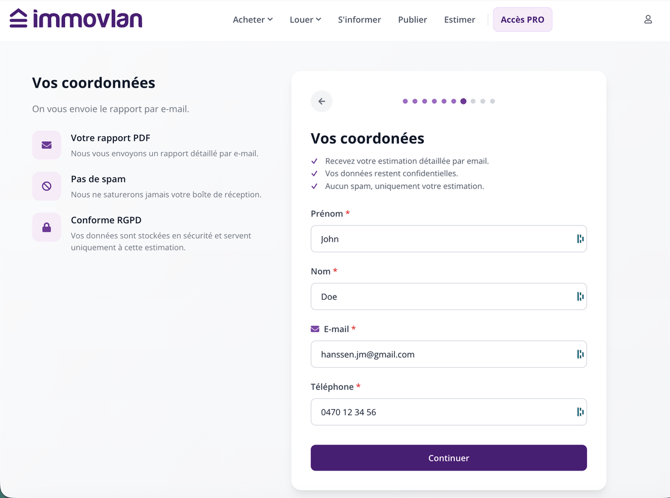This screenshot has width=670, height=498.
Task: Open the user account profile icon
Action: pos(648,20)
